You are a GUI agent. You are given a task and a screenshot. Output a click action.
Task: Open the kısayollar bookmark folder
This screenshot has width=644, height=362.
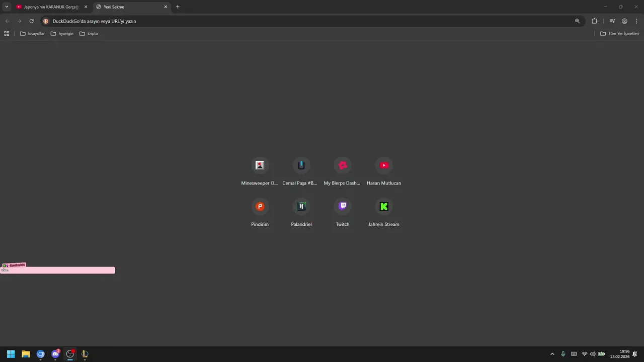click(32, 34)
